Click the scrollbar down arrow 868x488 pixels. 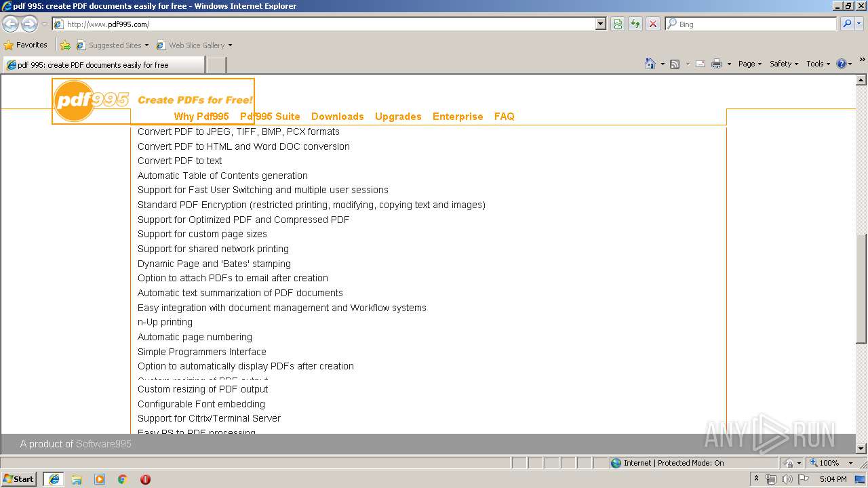pos(861,448)
